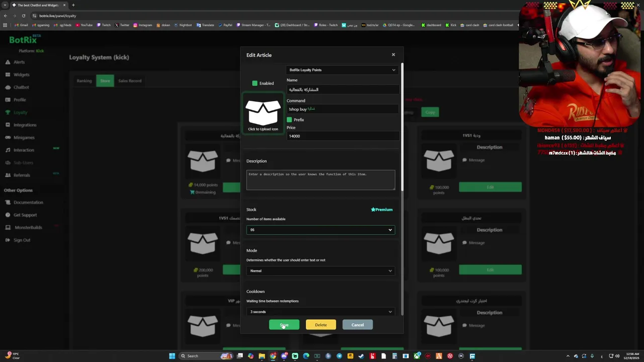Toggle the Prefix checkbox
The width and height of the screenshot is (644, 362).
coord(289,120)
